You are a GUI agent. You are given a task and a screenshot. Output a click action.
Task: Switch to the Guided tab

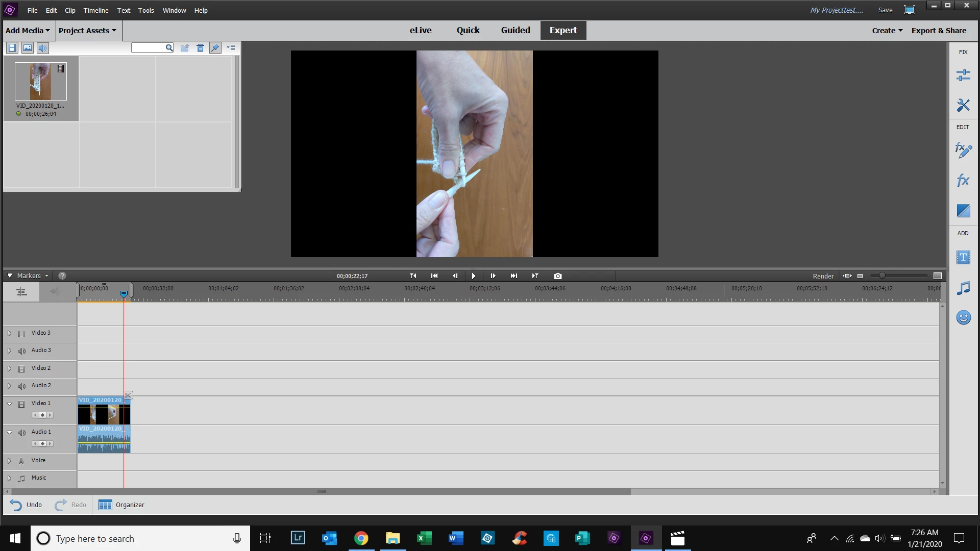click(516, 30)
